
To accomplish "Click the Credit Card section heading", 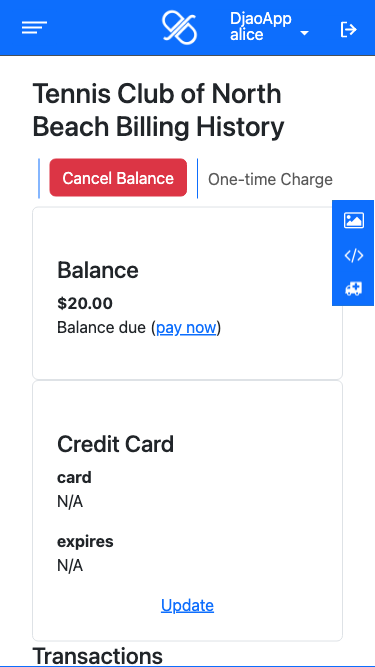I will click(x=116, y=444).
